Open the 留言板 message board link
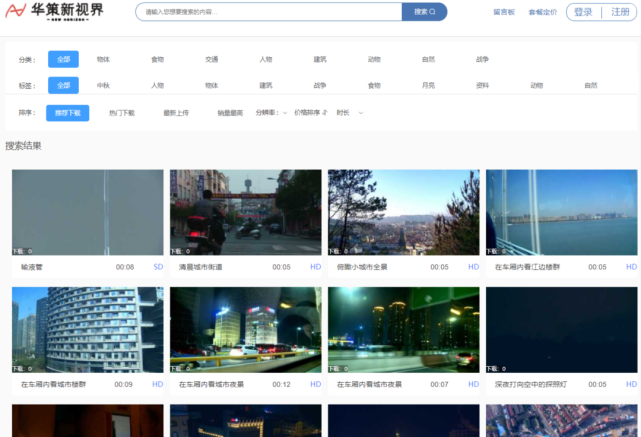This screenshot has width=641, height=437. pos(504,12)
